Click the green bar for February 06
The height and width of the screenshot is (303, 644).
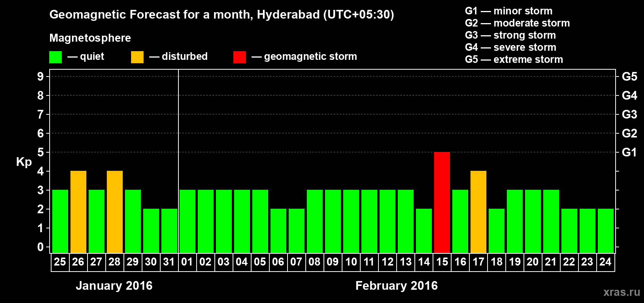278,231
